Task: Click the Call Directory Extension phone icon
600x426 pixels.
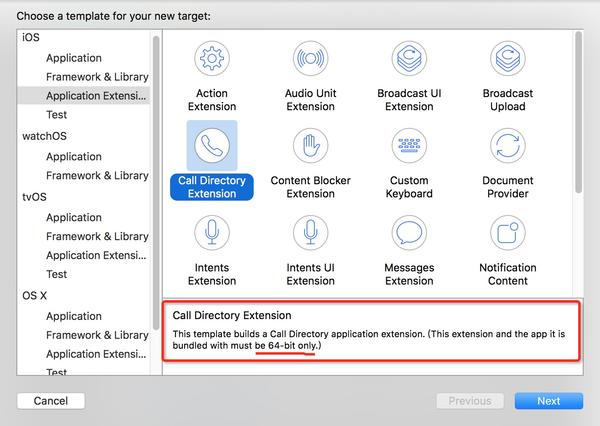Action: click(x=212, y=145)
